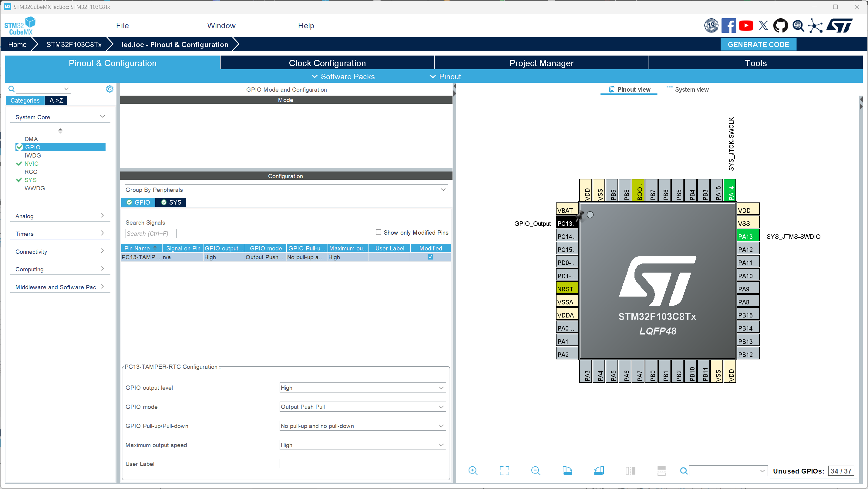
Task: Click the zoom in icon below the chip
Action: coord(473,471)
